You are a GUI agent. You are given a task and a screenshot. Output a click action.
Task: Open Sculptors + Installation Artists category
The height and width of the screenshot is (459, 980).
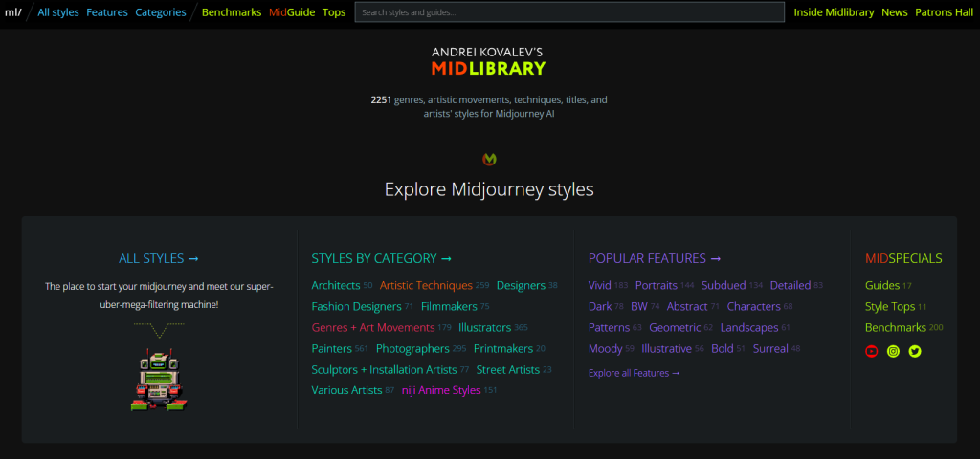384,369
